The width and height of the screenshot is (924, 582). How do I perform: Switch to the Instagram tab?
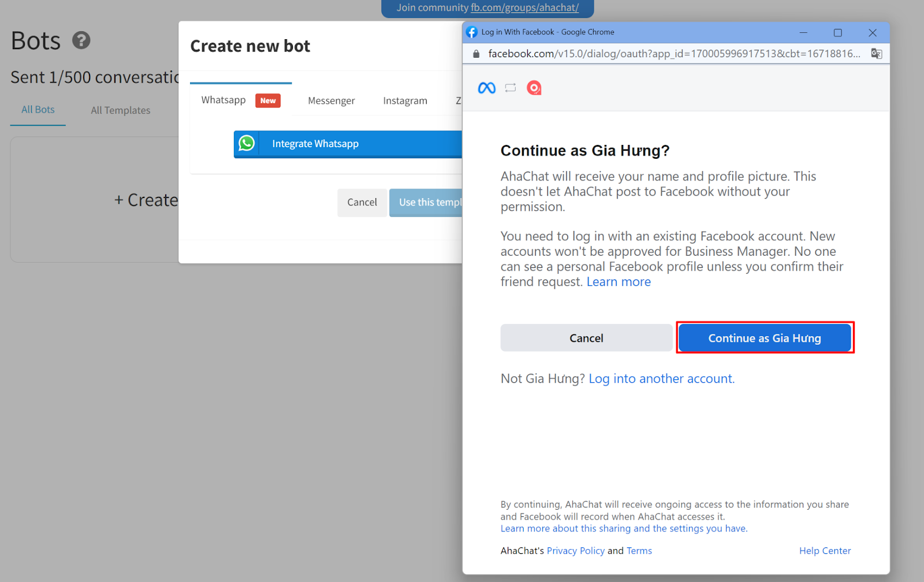(x=405, y=100)
